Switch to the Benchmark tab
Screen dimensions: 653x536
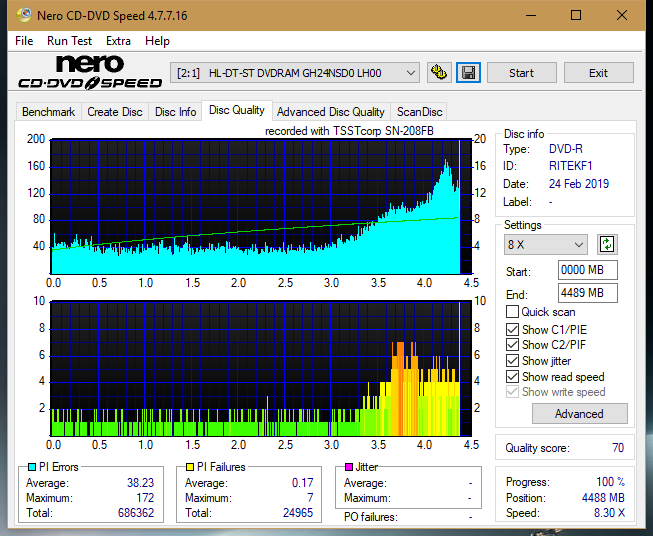tap(49, 112)
